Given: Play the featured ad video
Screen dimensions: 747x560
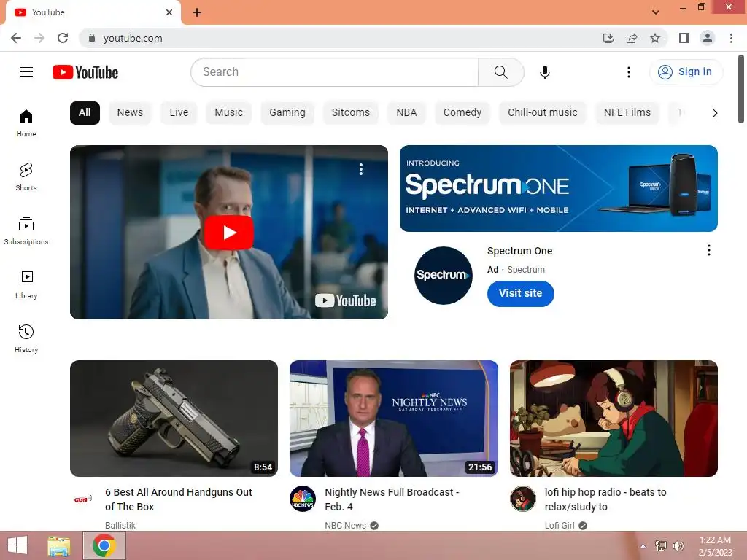Looking at the screenshot, I should point(228,233).
